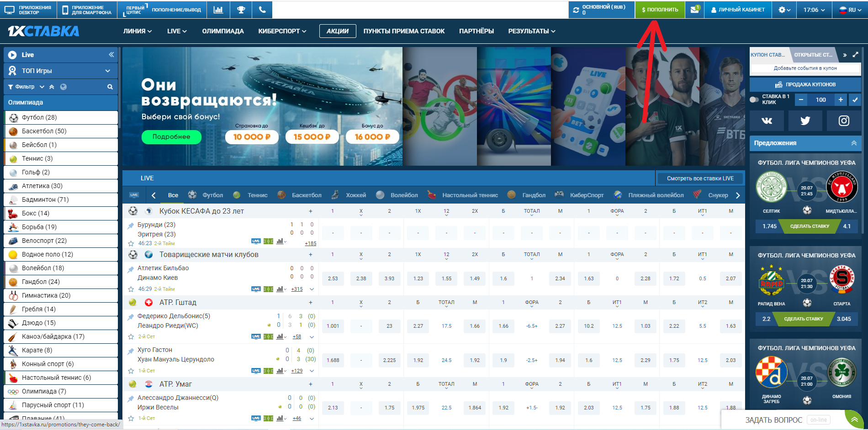
Task: Pin the Атлетик Бильбао match
Action: tap(131, 269)
